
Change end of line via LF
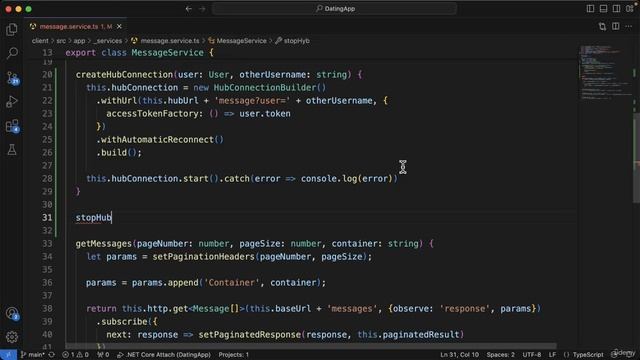[x=552, y=355]
